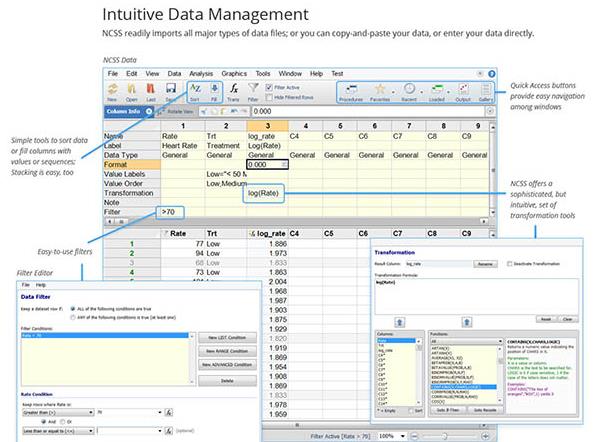This screenshot has height=442, width=599.
Task: Open the Tools menu
Action: (x=263, y=73)
